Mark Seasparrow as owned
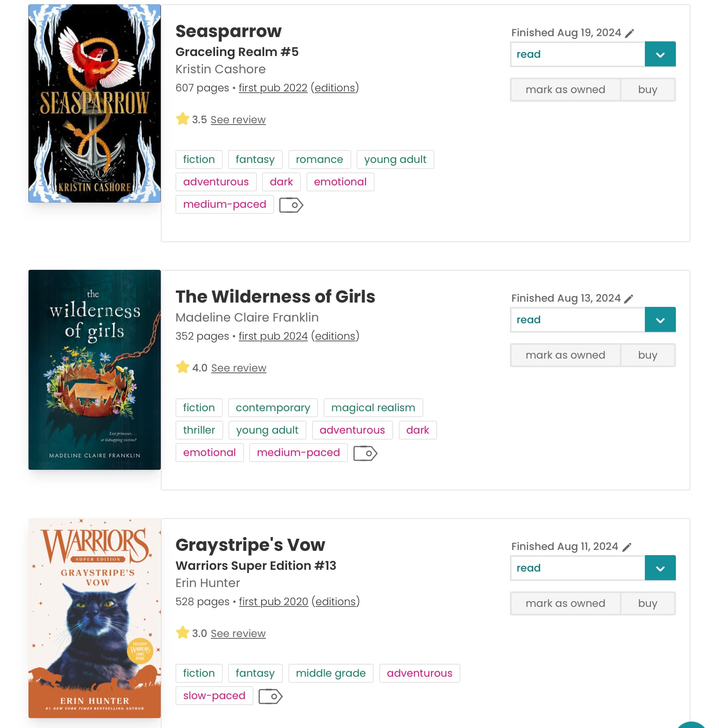Image resolution: width=719 pixels, height=728 pixels. 565,90
